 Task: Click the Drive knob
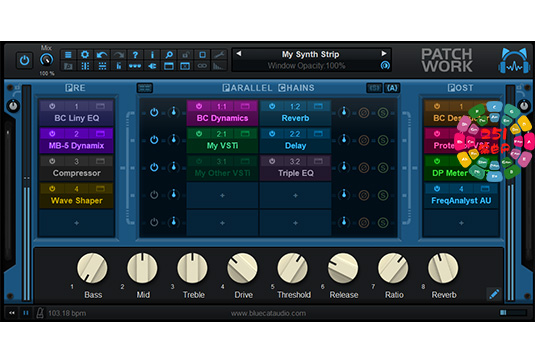[x=243, y=268]
